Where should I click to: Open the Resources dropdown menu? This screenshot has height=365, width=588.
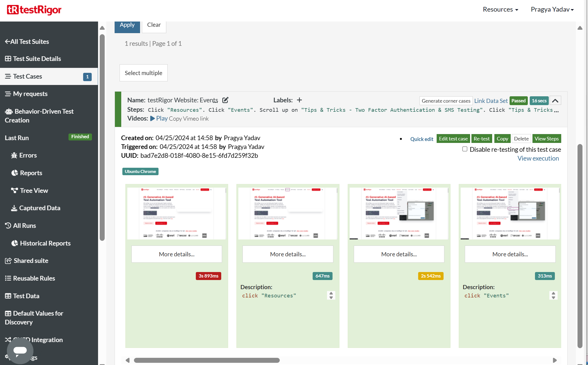[500, 9]
